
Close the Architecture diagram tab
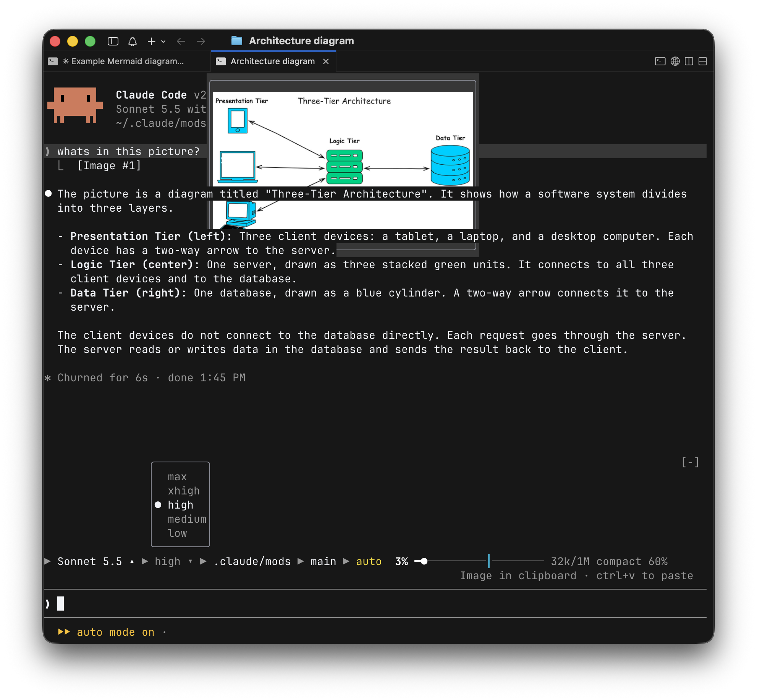[326, 62]
